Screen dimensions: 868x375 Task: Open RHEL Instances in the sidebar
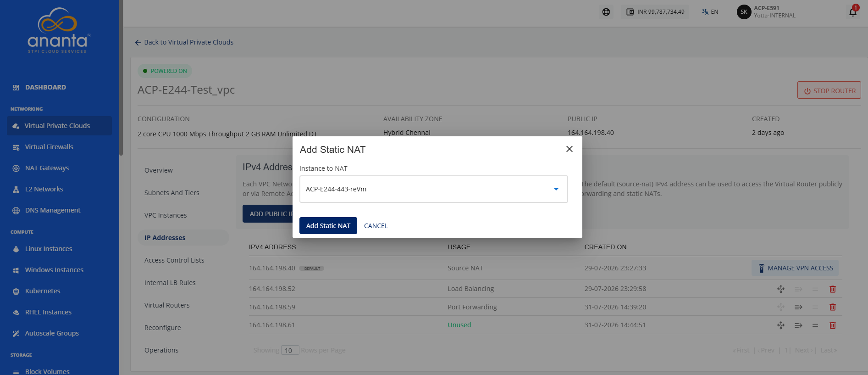[x=48, y=312]
